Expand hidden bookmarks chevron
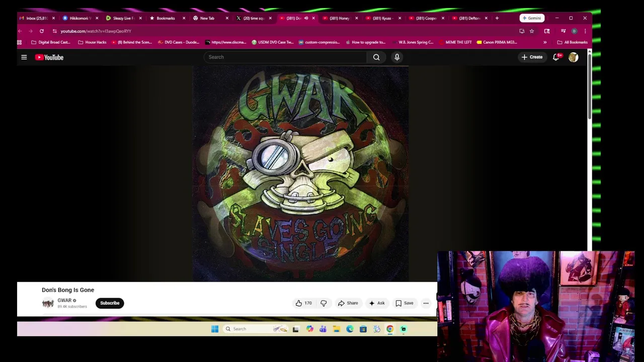The image size is (644, 362). (x=545, y=42)
